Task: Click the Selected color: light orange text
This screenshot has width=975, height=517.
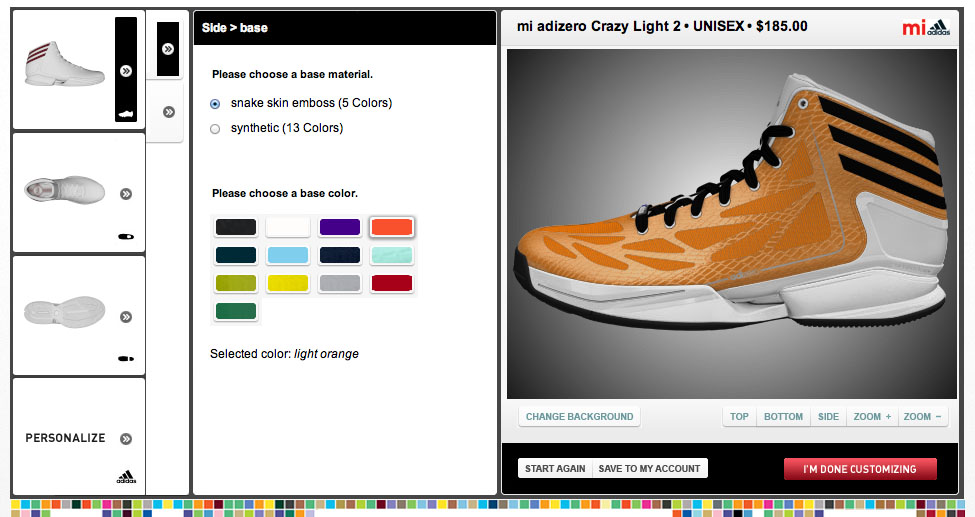Action: point(284,354)
